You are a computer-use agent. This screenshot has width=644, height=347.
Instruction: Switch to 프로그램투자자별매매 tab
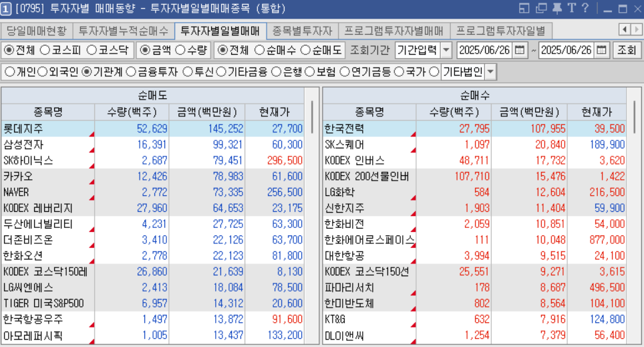click(x=394, y=31)
